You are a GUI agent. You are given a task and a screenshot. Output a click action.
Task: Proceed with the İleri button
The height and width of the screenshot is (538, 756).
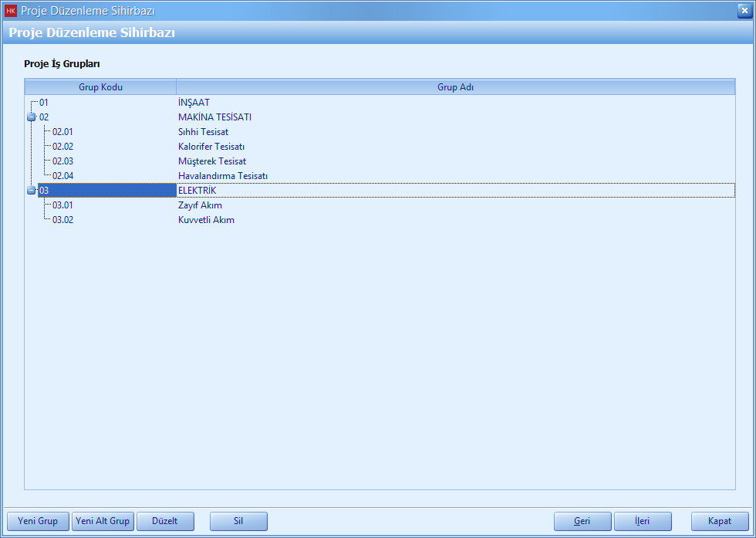click(x=643, y=522)
